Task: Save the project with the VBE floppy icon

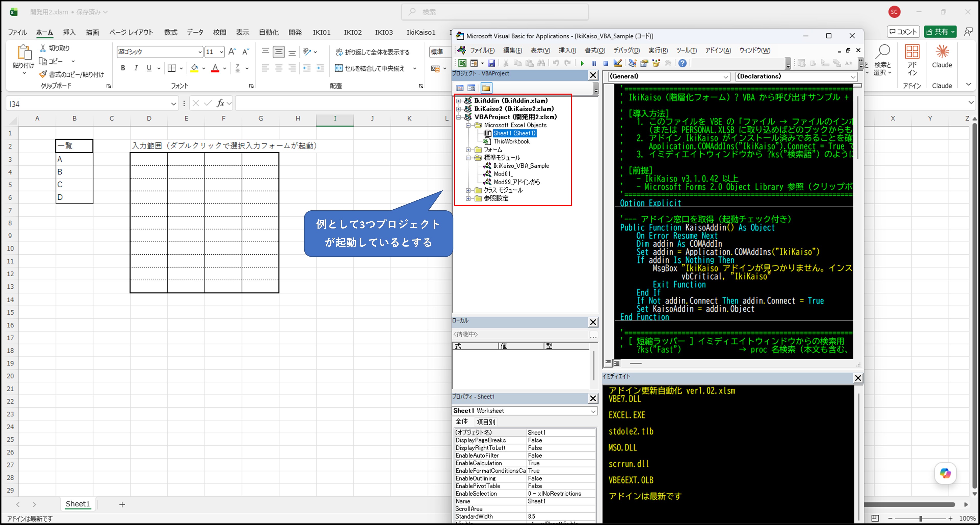Action: pyautogui.click(x=492, y=63)
